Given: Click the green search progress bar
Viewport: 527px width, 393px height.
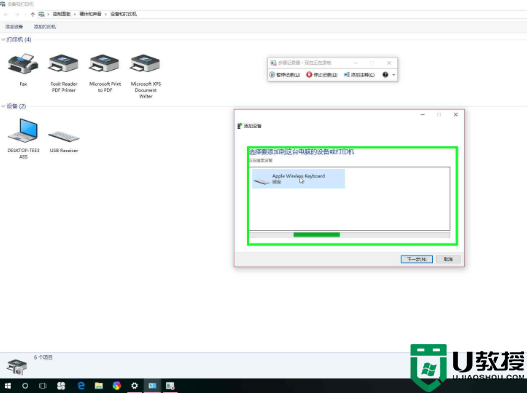Looking at the screenshot, I should (317, 235).
